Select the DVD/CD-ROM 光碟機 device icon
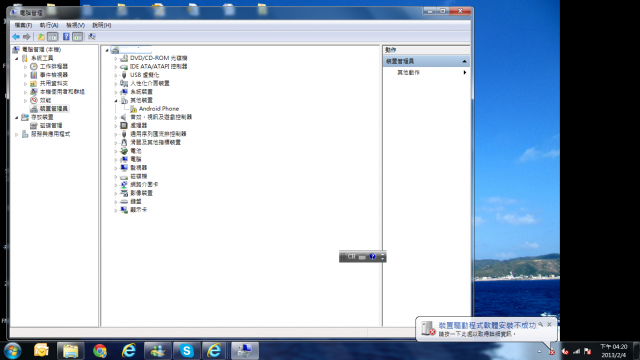 point(124,58)
